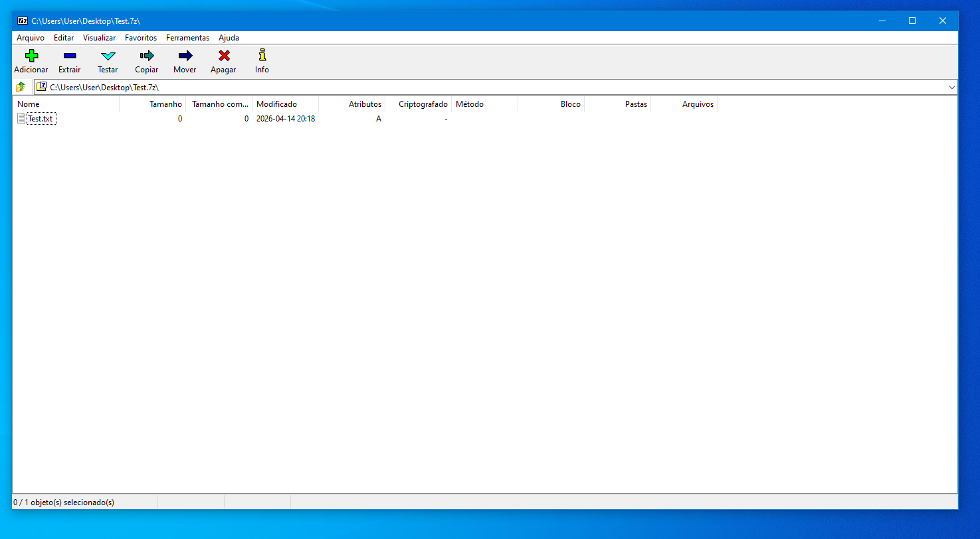Sort by the Bloco column header
This screenshot has width=980, height=539.
point(551,104)
